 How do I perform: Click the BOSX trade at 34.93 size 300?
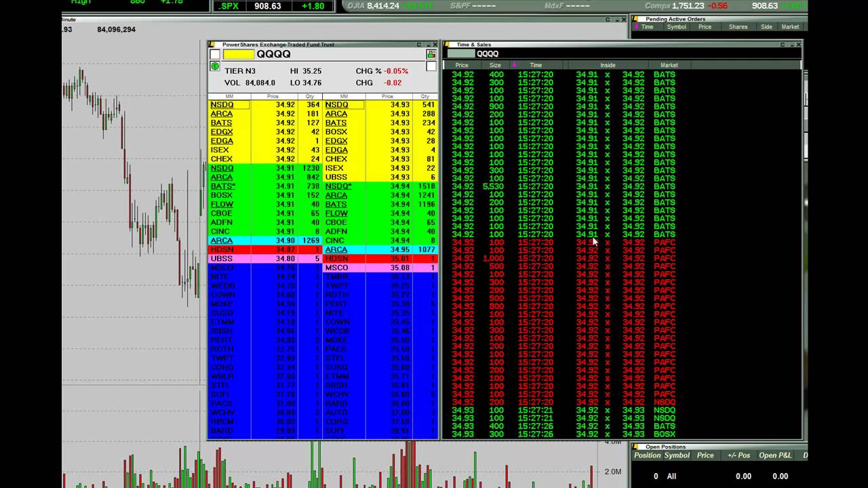[x=563, y=434]
